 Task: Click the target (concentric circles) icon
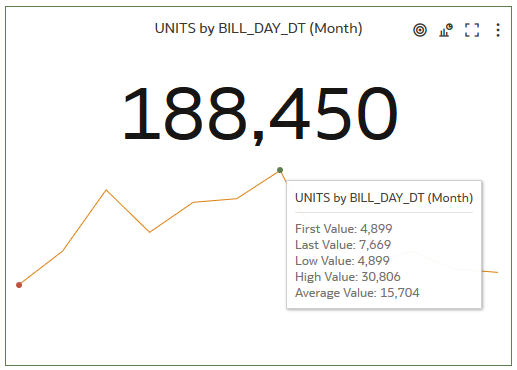[x=420, y=30]
